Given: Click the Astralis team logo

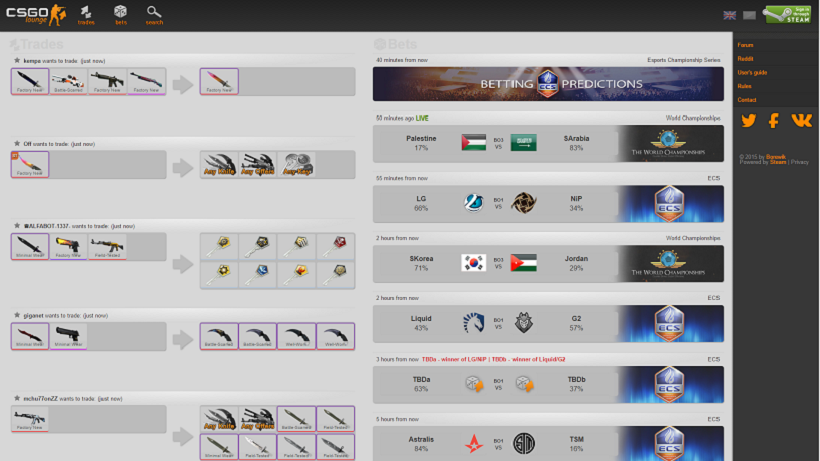Looking at the screenshot, I should click(473, 444).
